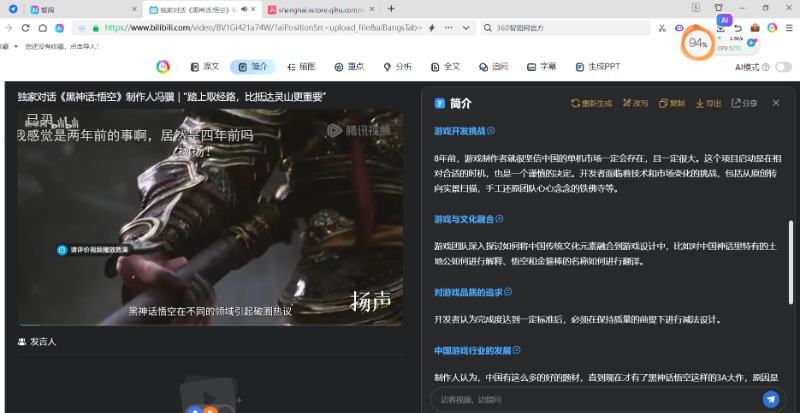The height and width of the screenshot is (413, 800).
Task: Expand the address bar dropdown chevron
Action: [466, 28]
